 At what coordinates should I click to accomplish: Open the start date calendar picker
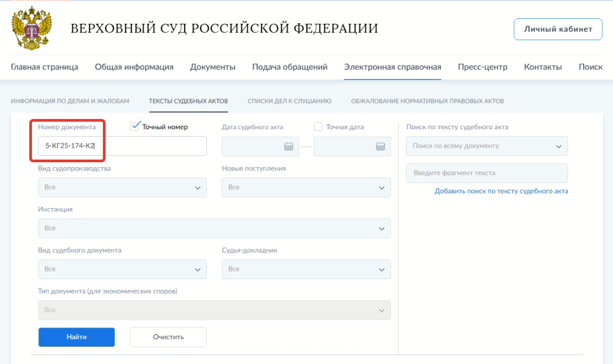(x=289, y=146)
